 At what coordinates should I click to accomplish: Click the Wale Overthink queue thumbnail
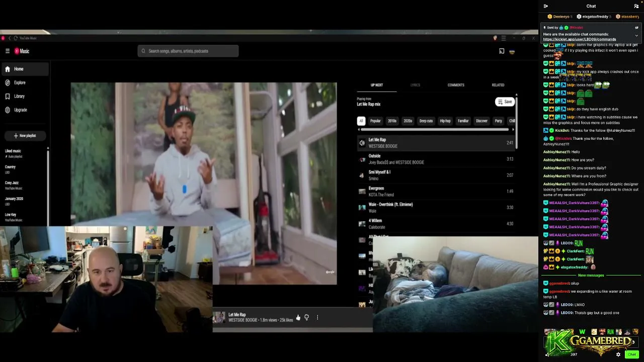point(362,208)
